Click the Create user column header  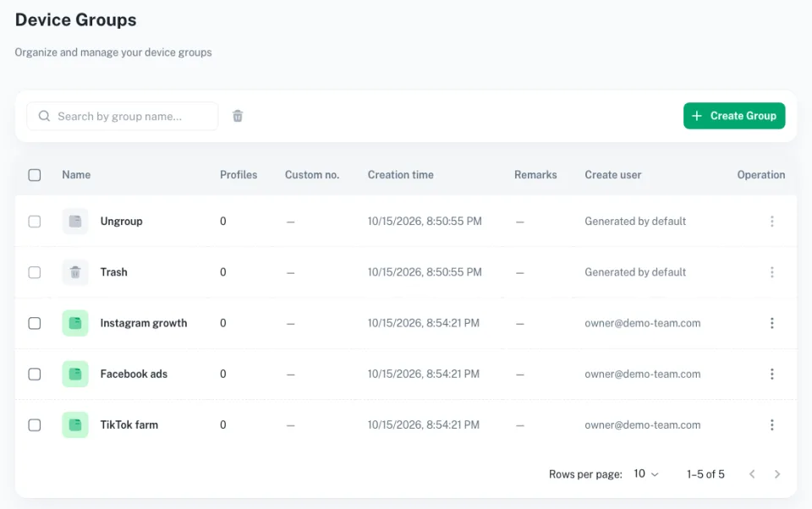(x=612, y=175)
